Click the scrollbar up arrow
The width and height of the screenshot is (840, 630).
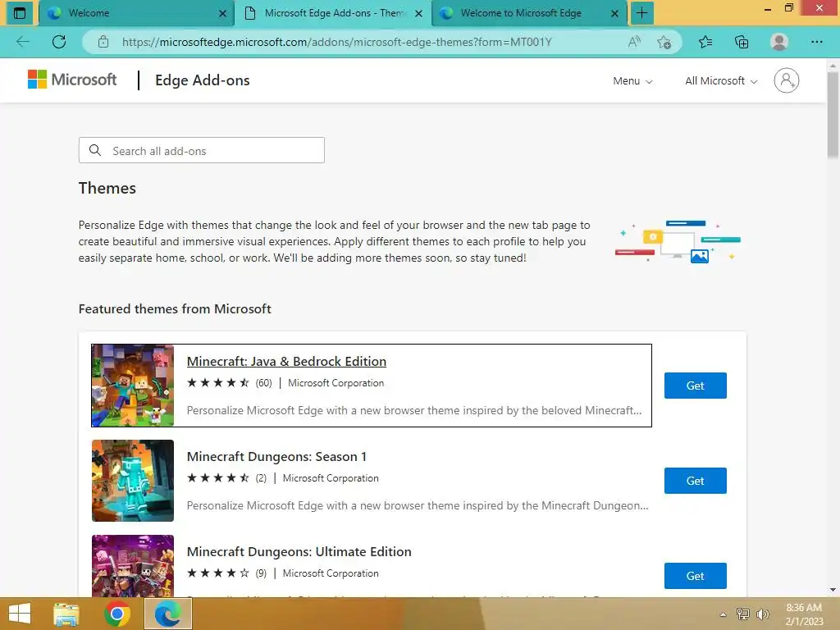pyautogui.click(x=833, y=65)
